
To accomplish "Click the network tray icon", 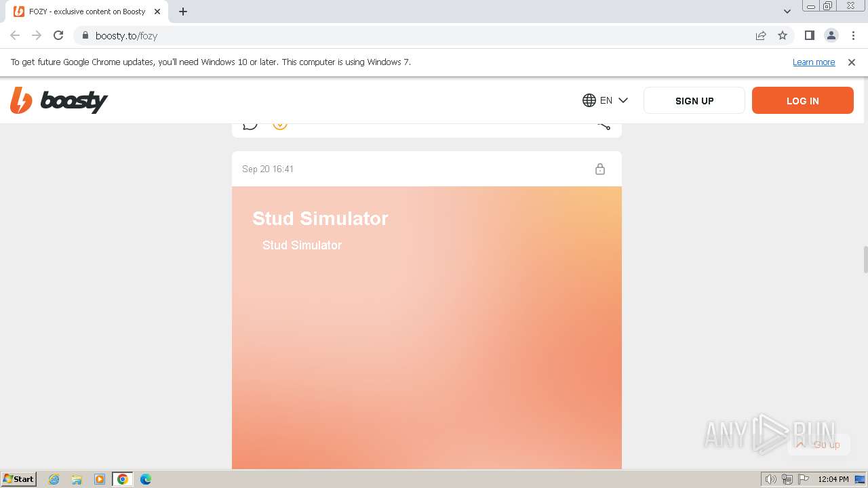I will click(787, 479).
